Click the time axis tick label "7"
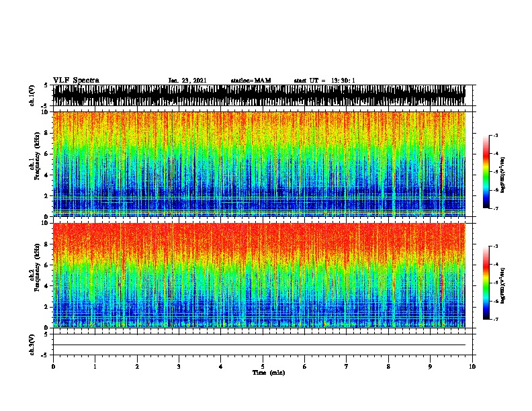 click(347, 366)
